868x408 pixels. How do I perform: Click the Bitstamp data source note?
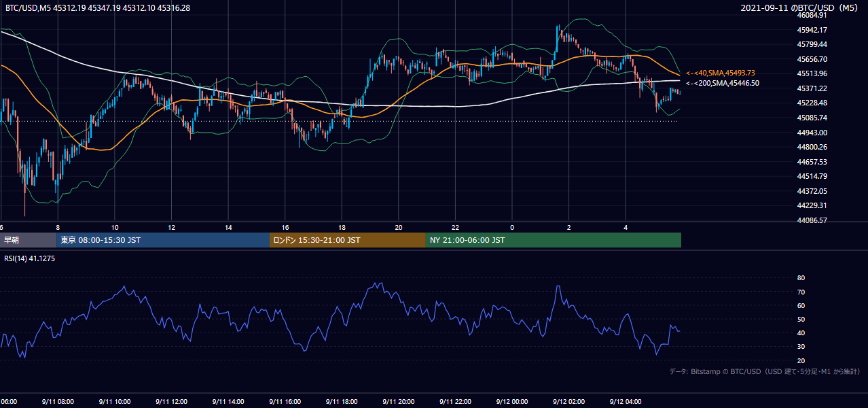click(x=765, y=371)
